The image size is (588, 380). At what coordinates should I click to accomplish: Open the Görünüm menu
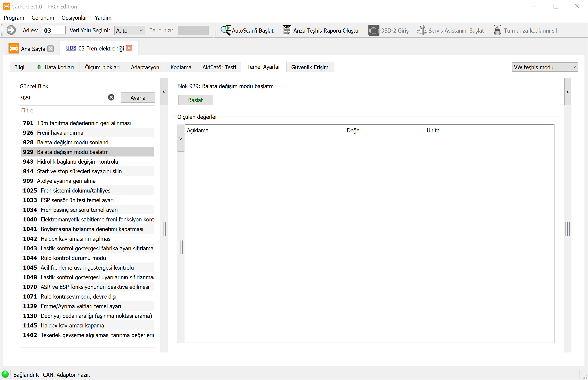43,18
